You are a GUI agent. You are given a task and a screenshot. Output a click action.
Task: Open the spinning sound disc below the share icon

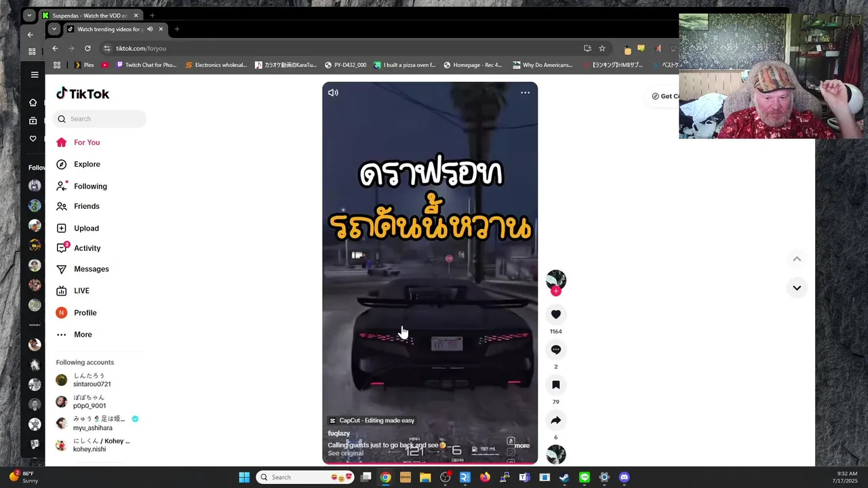[x=556, y=454]
